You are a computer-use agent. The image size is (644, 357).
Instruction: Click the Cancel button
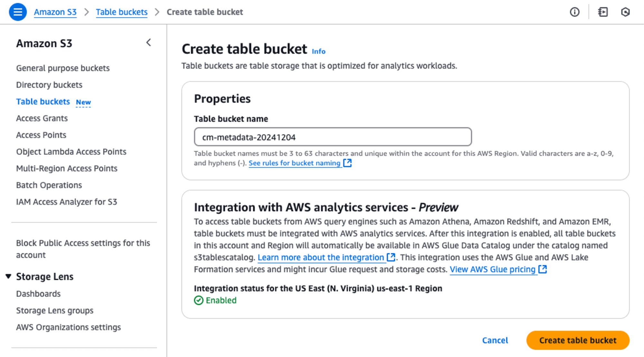[495, 340]
